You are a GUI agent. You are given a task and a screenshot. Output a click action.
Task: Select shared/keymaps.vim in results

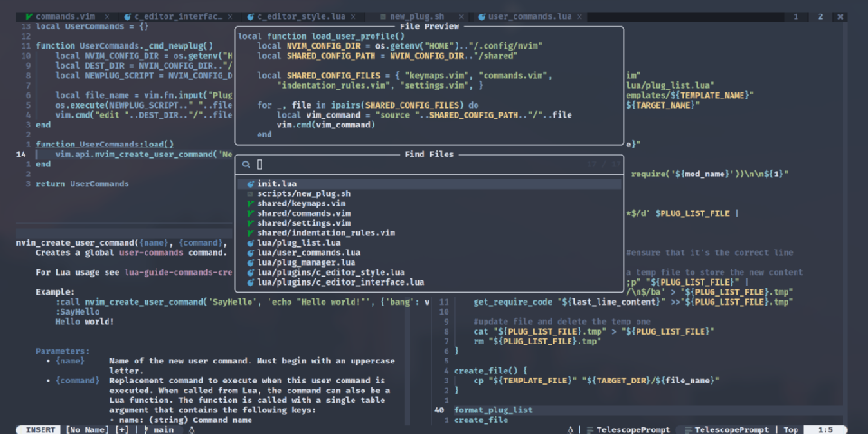pyautogui.click(x=429, y=203)
